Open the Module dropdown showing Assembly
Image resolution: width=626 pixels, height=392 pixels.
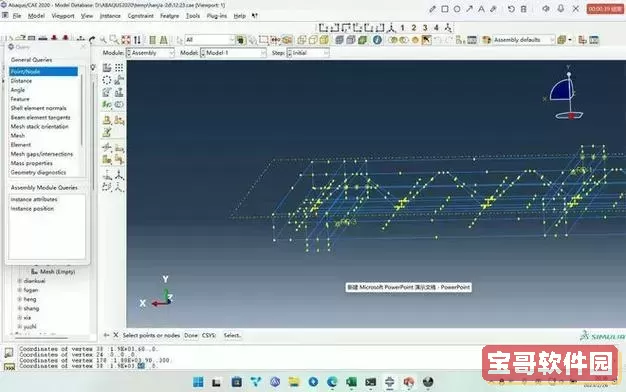(x=151, y=53)
